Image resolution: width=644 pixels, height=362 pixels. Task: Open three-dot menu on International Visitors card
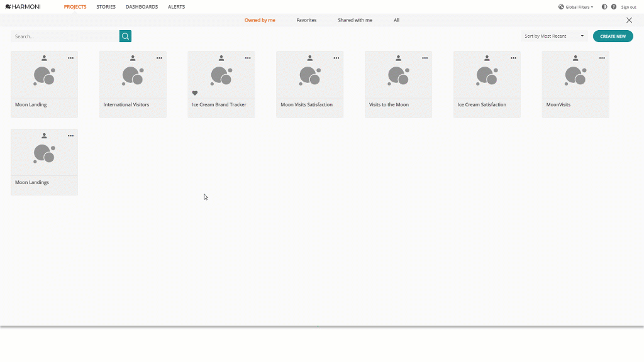[x=159, y=58]
